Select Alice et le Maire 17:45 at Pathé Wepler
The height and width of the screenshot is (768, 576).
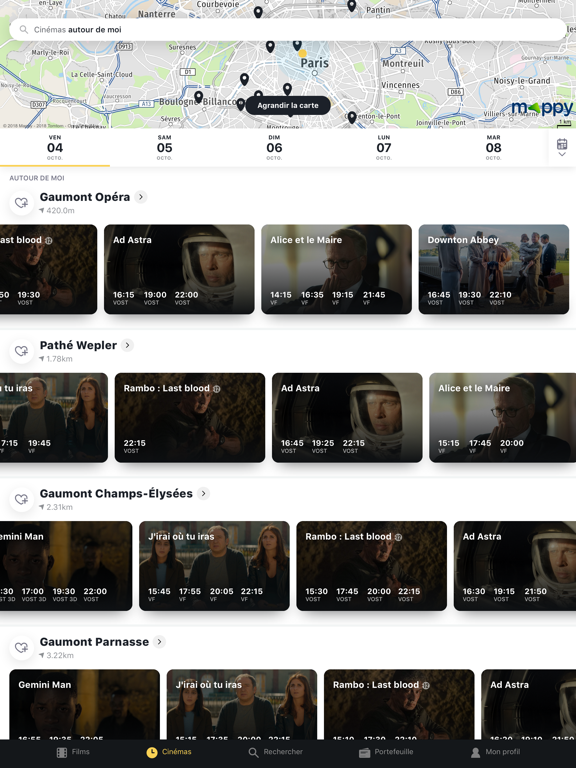[480, 446]
